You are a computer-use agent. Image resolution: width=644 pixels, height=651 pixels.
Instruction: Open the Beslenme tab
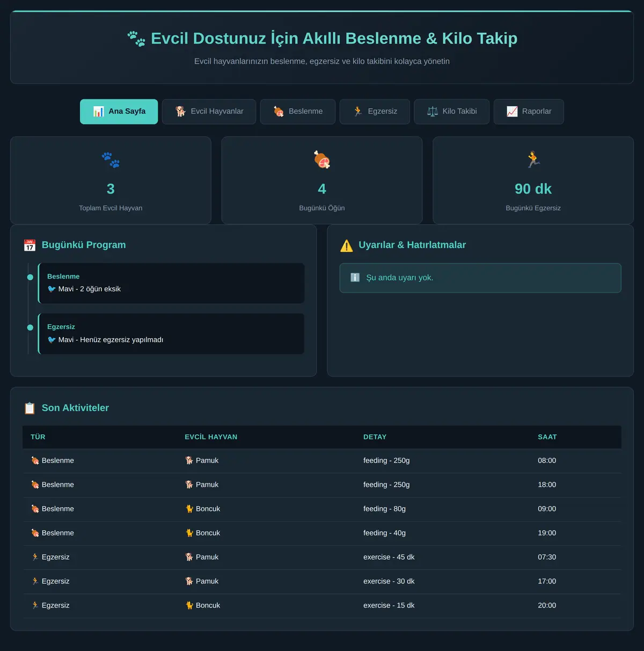pyautogui.click(x=298, y=112)
